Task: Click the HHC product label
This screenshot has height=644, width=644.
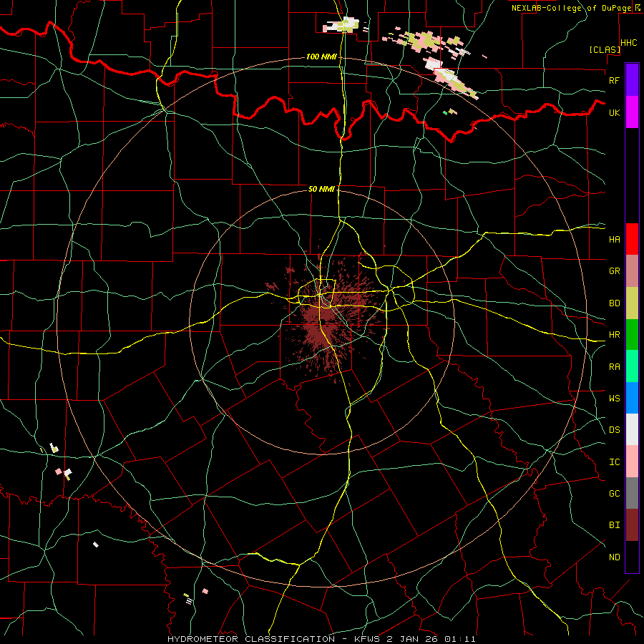Action: [x=629, y=43]
